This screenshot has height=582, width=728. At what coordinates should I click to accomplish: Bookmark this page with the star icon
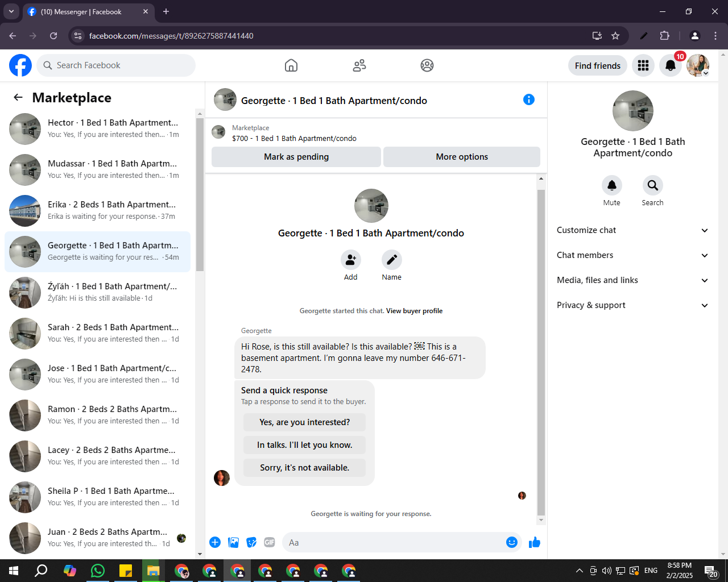point(615,36)
